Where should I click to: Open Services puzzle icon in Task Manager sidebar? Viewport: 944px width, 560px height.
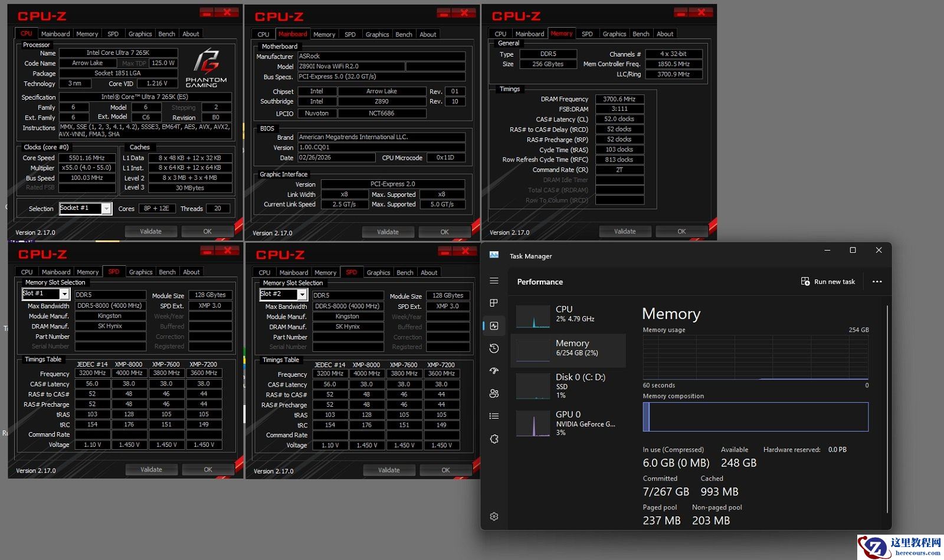tap(494, 439)
